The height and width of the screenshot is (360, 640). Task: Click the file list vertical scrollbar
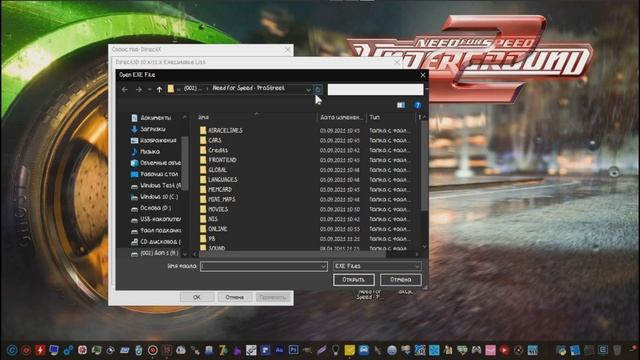tap(424, 167)
